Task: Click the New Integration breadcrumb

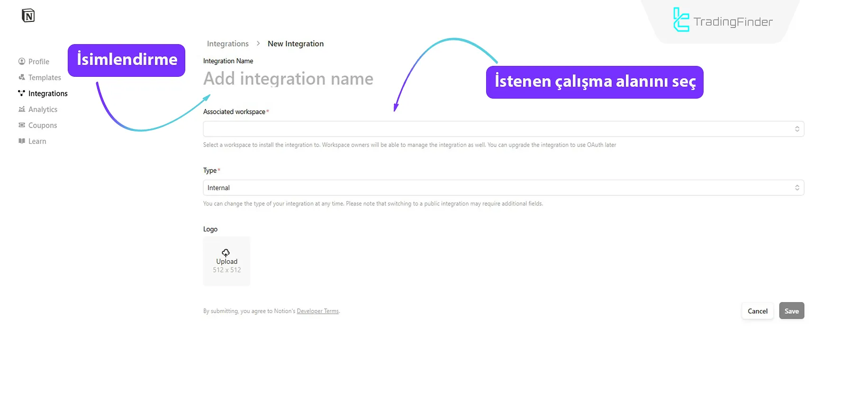Action: click(296, 44)
